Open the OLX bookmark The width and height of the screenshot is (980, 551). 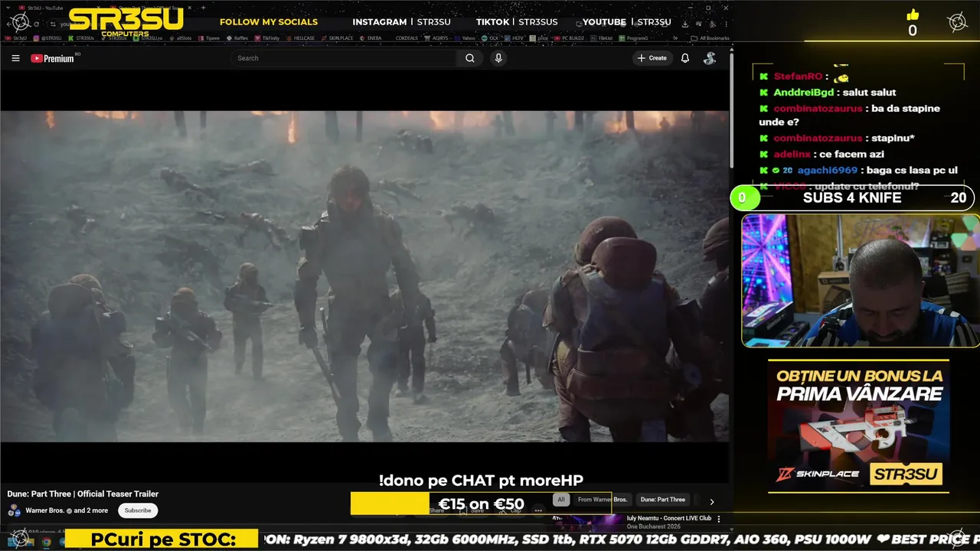490,37
